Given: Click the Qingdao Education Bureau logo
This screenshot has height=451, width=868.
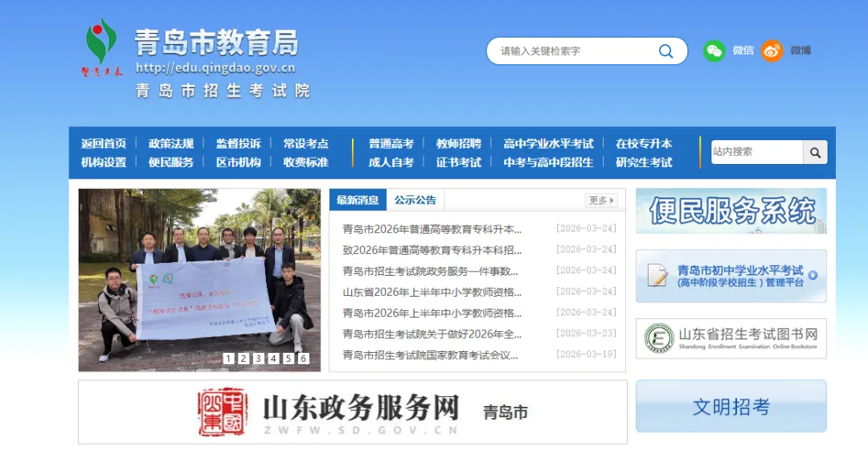Looking at the screenshot, I should click(x=101, y=47).
